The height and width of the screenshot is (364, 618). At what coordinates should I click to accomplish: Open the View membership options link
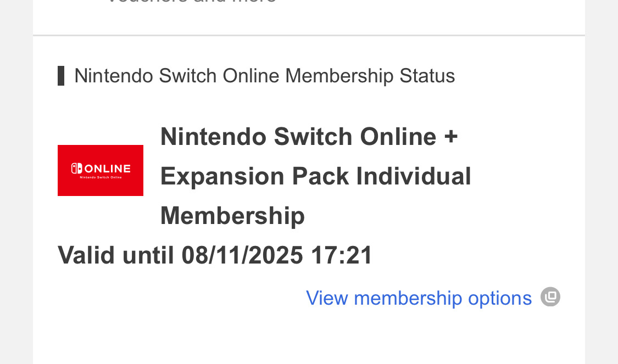pos(419,298)
